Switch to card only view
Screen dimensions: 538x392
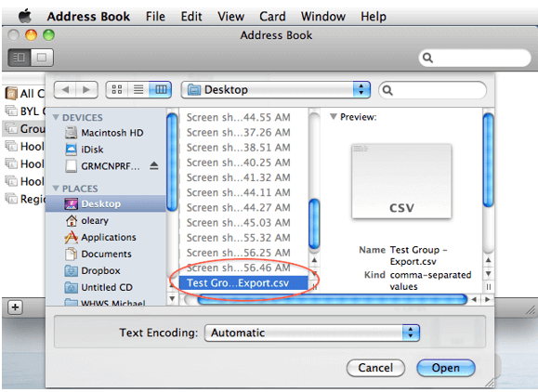42,58
